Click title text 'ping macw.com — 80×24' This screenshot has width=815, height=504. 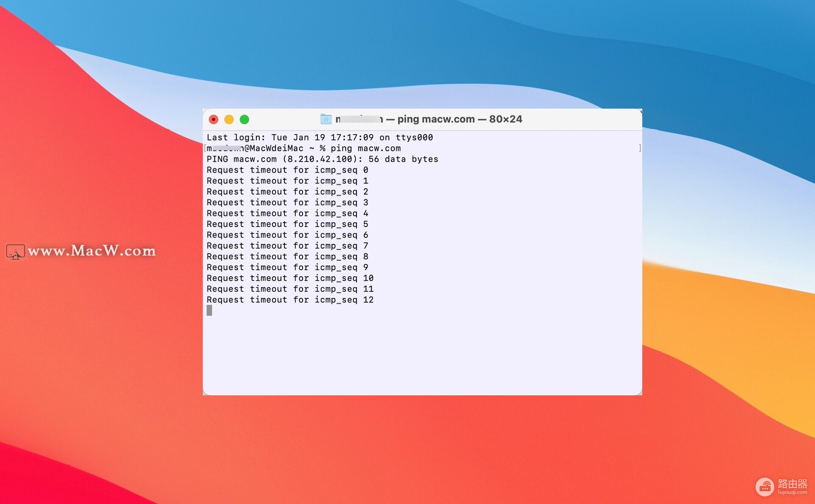click(x=460, y=119)
